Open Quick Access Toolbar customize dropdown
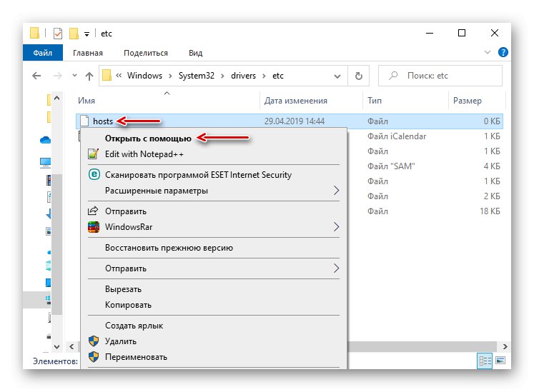 pyautogui.click(x=86, y=34)
